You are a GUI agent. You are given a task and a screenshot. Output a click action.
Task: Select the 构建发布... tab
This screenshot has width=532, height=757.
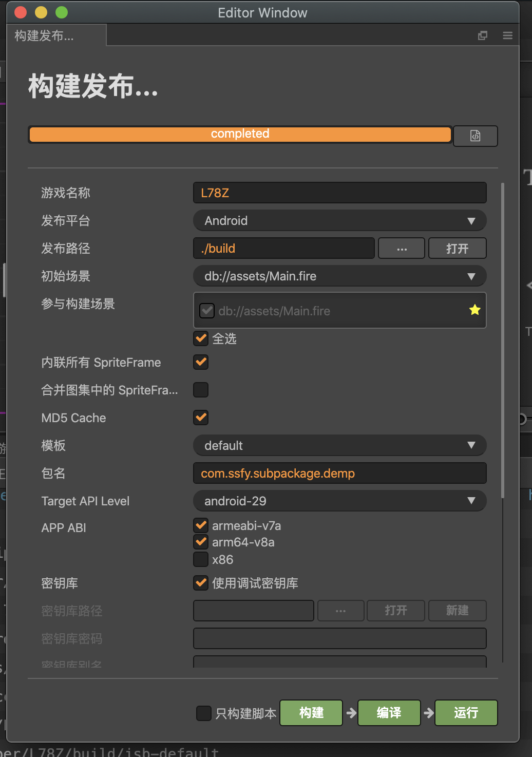(x=45, y=35)
